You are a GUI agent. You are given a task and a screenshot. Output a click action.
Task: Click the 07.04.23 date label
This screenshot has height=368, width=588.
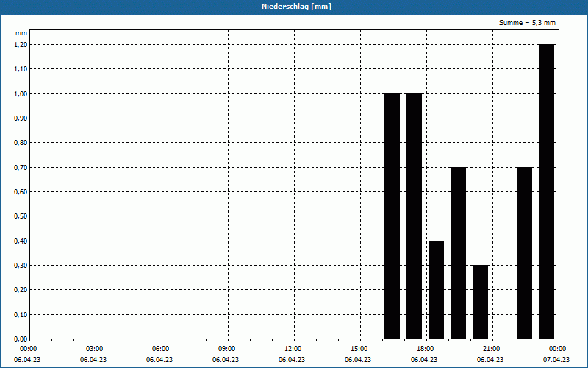point(556,360)
